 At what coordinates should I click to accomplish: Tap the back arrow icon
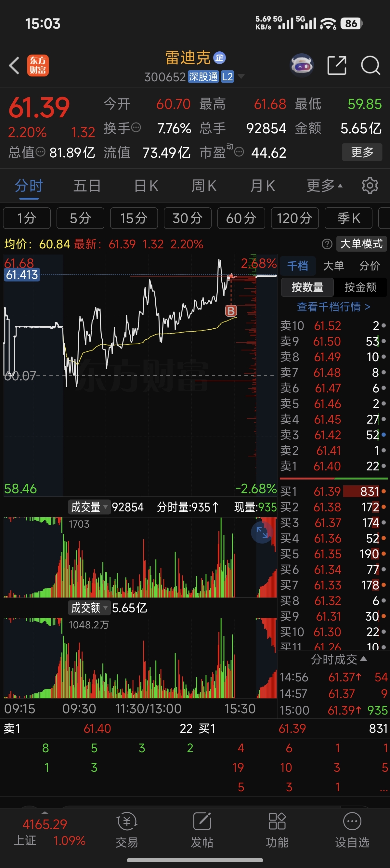tap(14, 65)
